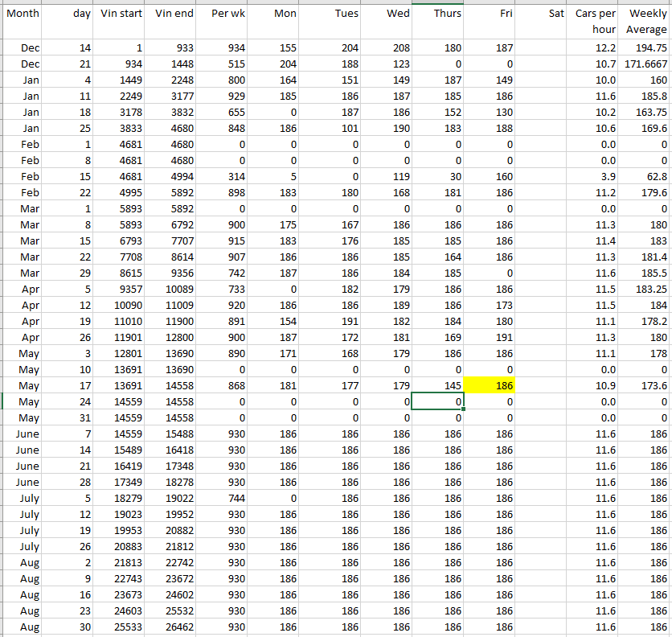Click the Per wk header cell

(223, 14)
